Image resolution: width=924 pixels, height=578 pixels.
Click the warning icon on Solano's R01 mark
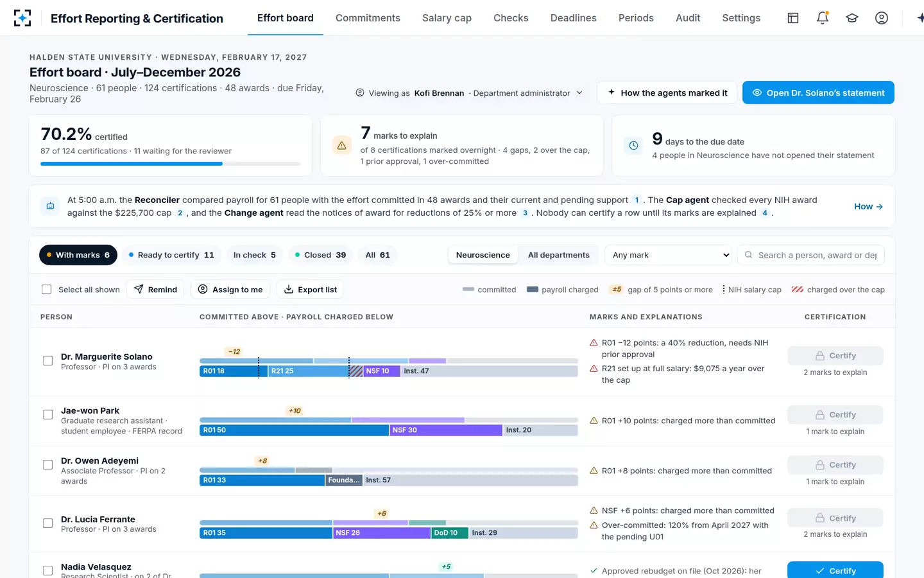(x=594, y=343)
